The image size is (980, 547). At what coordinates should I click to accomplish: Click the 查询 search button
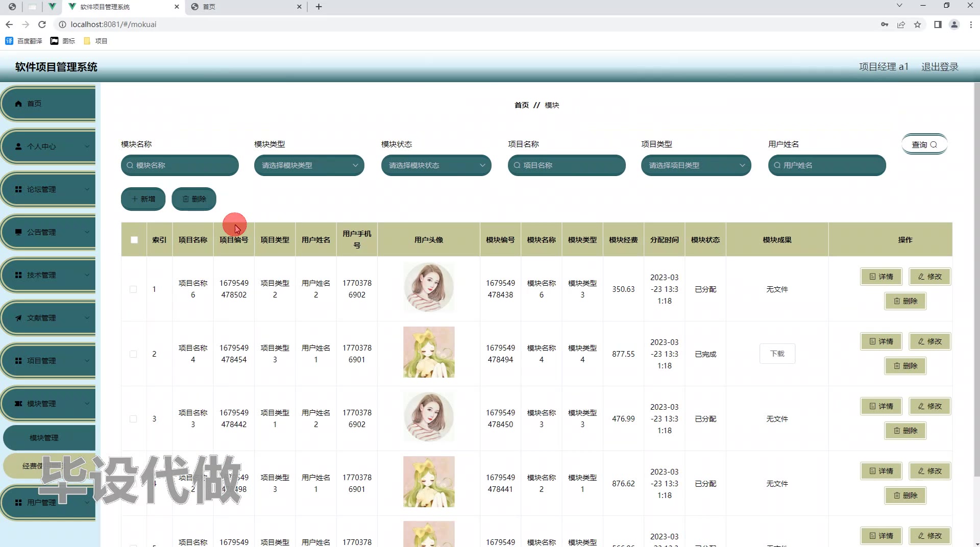tap(924, 144)
